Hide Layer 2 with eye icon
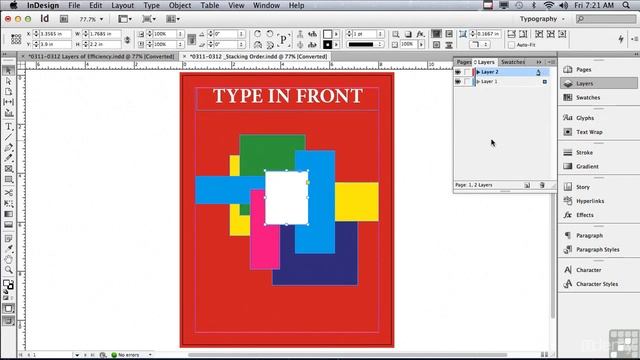The height and width of the screenshot is (360, 640). pyautogui.click(x=458, y=72)
